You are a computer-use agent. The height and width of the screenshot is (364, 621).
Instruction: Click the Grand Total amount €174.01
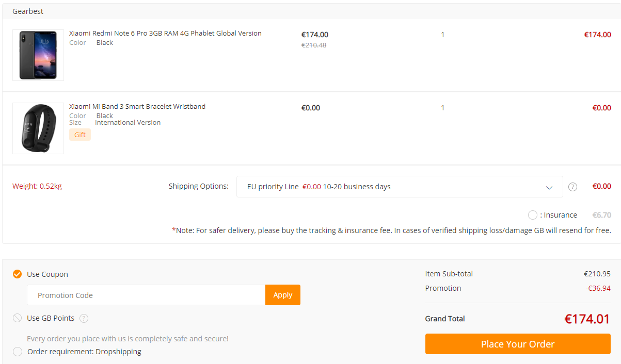point(587,319)
